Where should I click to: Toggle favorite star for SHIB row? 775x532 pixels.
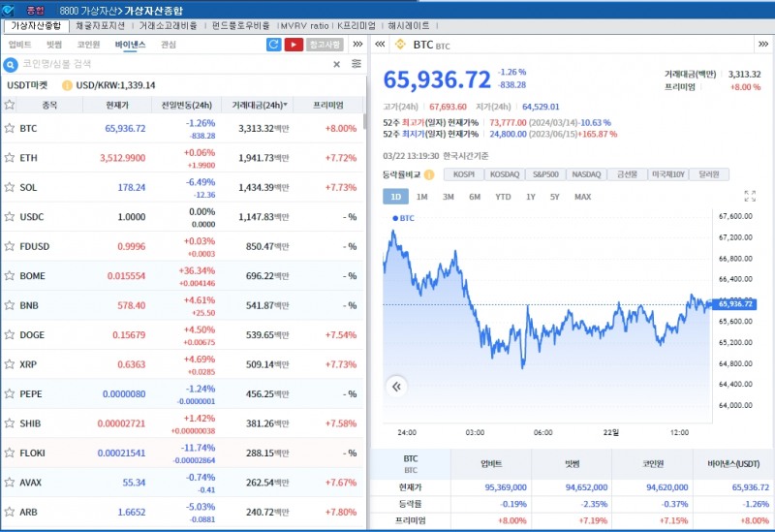pyautogui.click(x=10, y=423)
